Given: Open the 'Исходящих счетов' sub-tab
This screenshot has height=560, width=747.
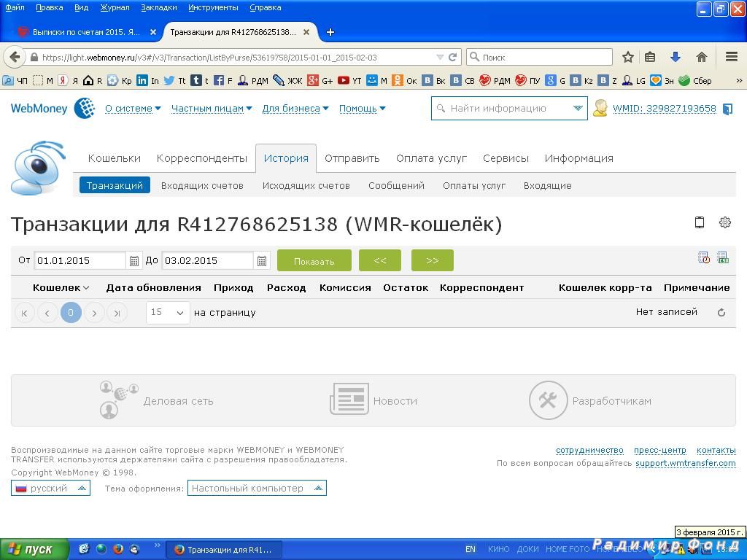Looking at the screenshot, I should coord(306,186).
